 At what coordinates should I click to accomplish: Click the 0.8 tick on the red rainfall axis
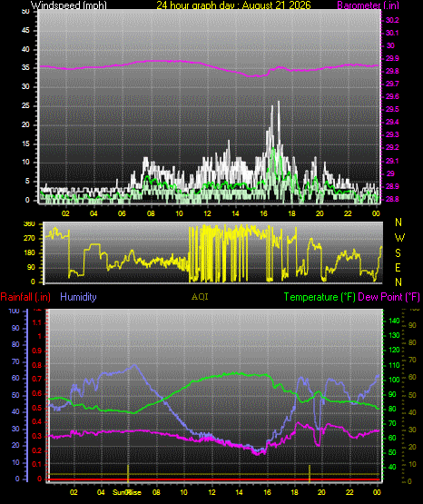coord(37,365)
